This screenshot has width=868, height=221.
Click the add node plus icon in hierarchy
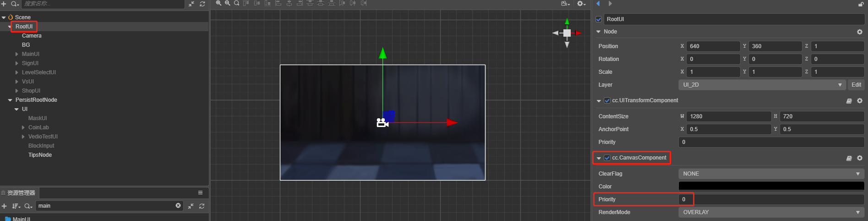[x=4, y=4]
